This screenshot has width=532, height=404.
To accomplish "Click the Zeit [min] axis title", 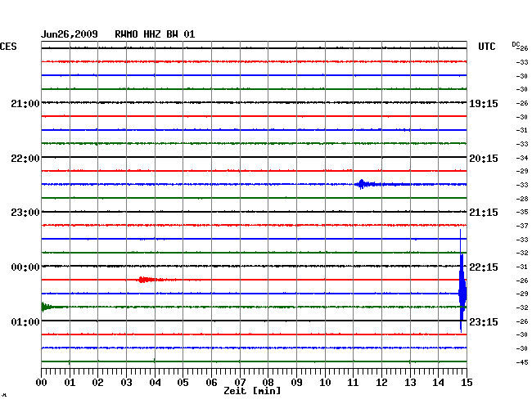I will click(x=252, y=391).
